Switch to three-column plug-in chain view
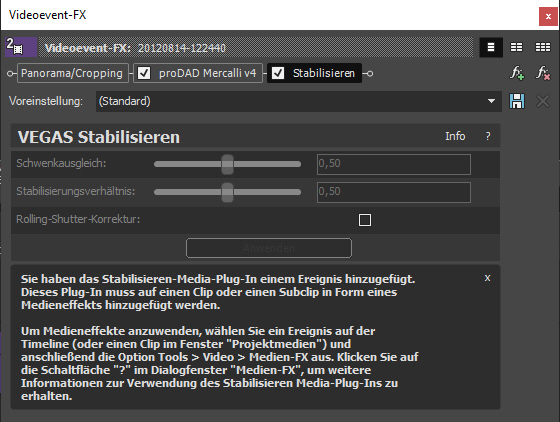560x422 pixels. pos(542,47)
